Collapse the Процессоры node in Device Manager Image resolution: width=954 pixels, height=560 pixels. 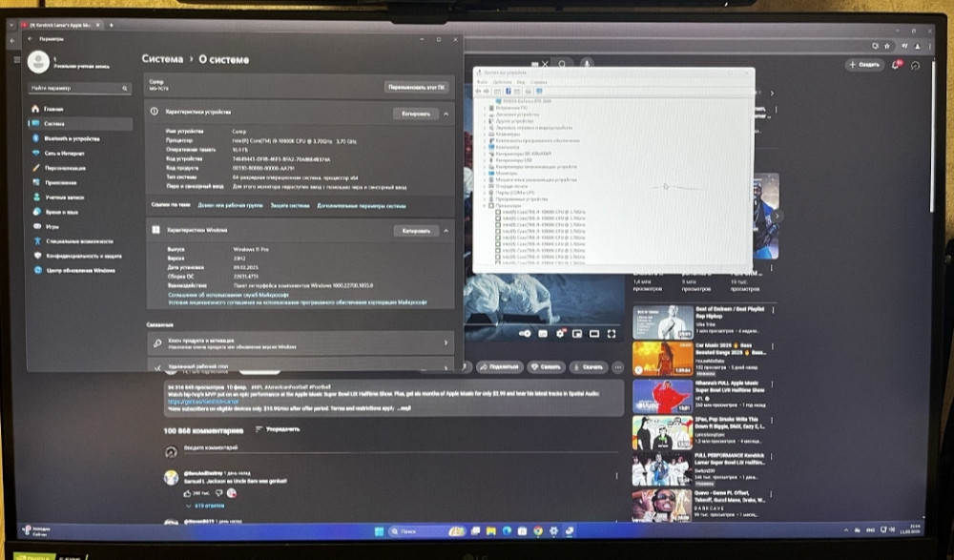point(484,203)
